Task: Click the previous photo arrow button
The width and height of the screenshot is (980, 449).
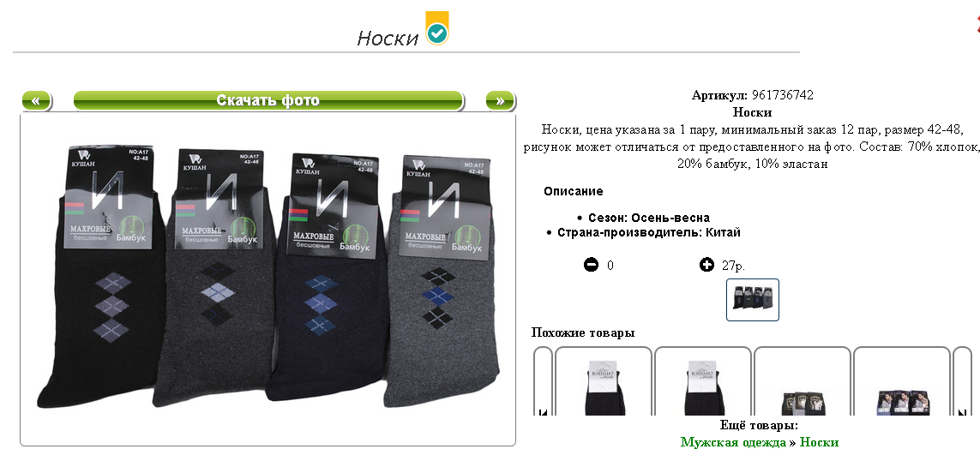Action: point(37,100)
